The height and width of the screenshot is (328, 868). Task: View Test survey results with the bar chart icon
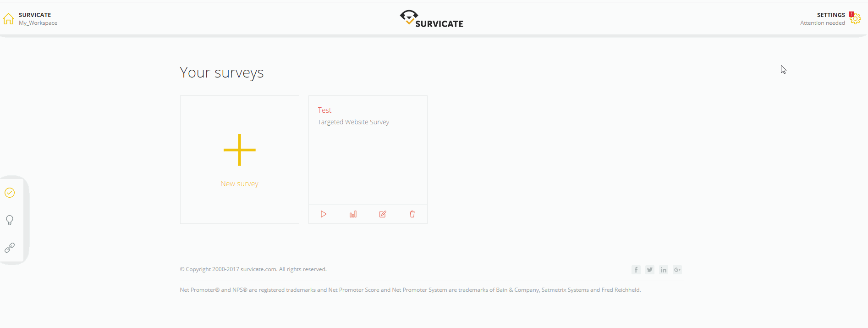pyautogui.click(x=353, y=214)
